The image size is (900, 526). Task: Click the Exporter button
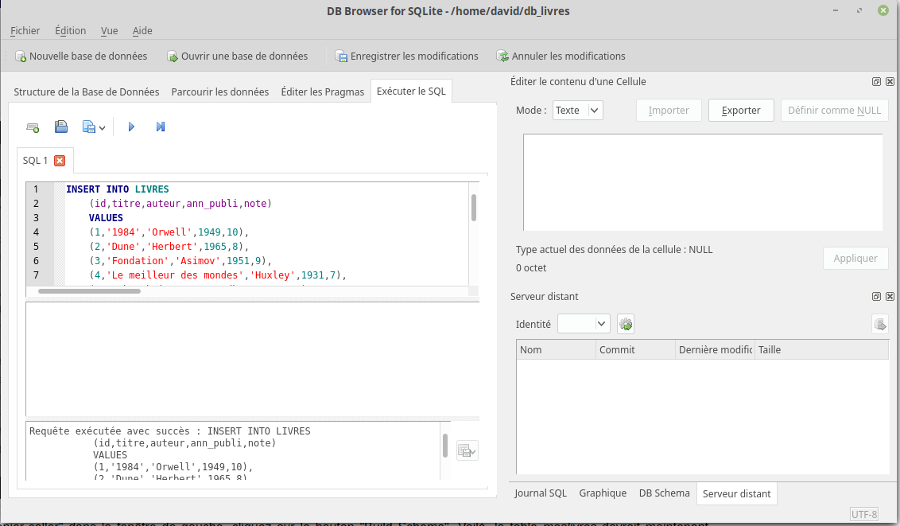pos(741,111)
